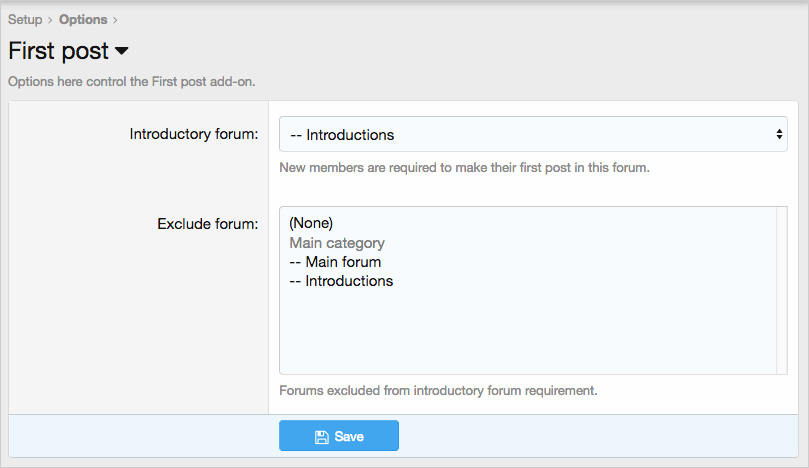This screenshot has height=468, width=809.
Task: Open the Introductory forum dropdown
Action: click(533, 134)
